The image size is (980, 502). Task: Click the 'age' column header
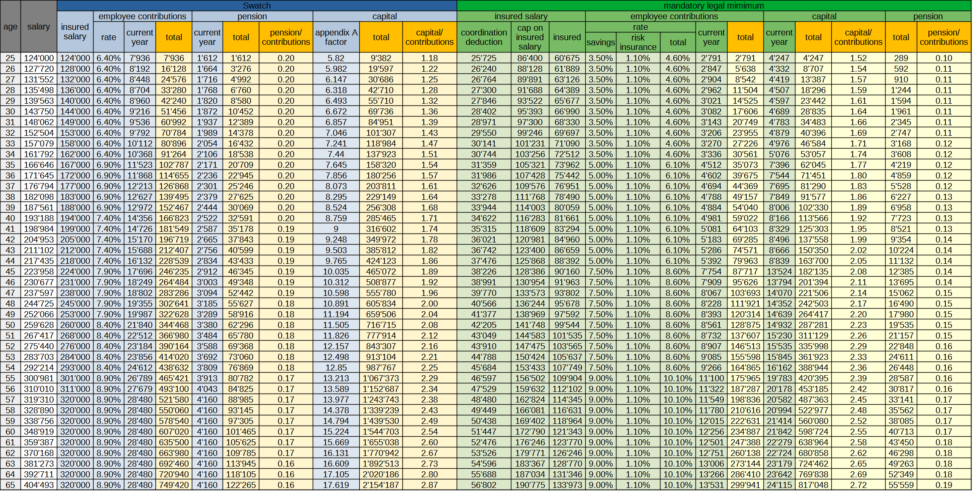pyautogui.click(x=10, y=26)
